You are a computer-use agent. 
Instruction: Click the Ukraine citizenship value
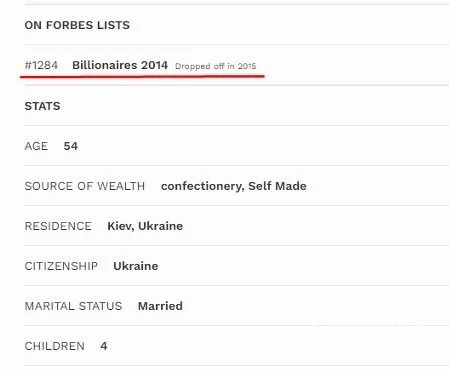136,266
